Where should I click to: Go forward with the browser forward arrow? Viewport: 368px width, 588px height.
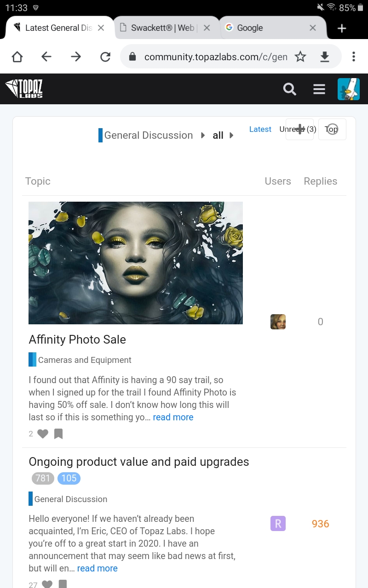coord(76,57)
